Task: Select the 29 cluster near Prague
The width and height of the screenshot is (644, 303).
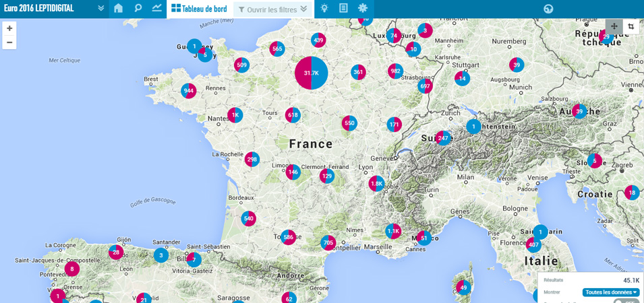Action: 606,37
